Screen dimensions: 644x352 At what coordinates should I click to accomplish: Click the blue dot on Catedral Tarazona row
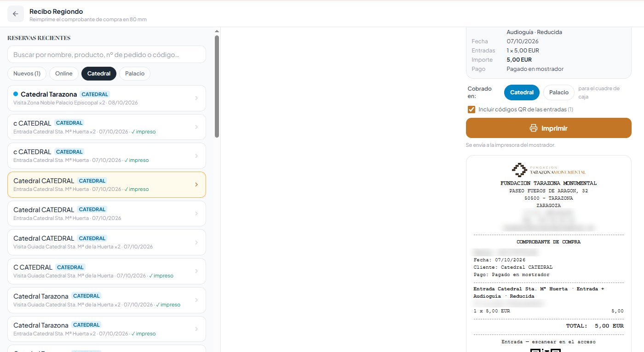16,94
